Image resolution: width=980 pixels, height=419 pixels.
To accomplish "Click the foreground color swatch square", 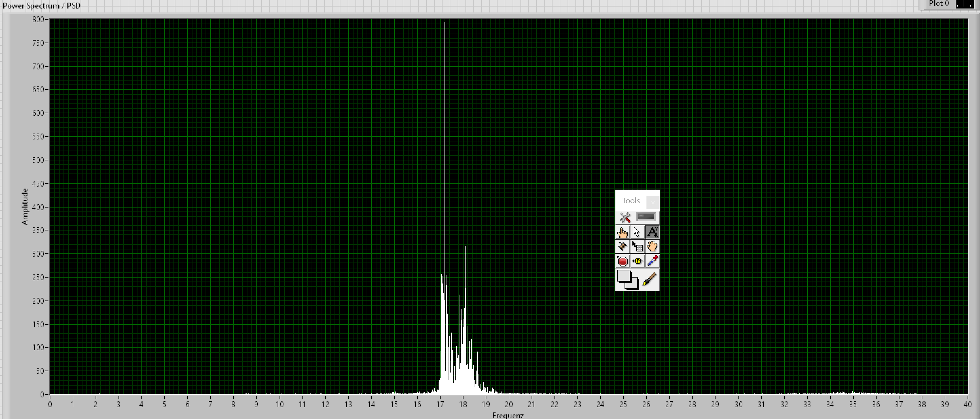I will tap(624, 276).
